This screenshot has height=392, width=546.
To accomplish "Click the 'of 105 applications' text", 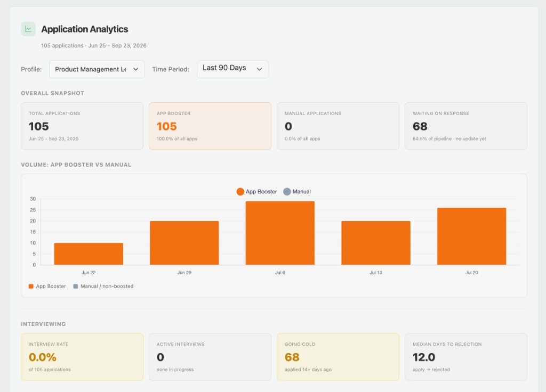I will pyautogui.click(x=50, y=370).
